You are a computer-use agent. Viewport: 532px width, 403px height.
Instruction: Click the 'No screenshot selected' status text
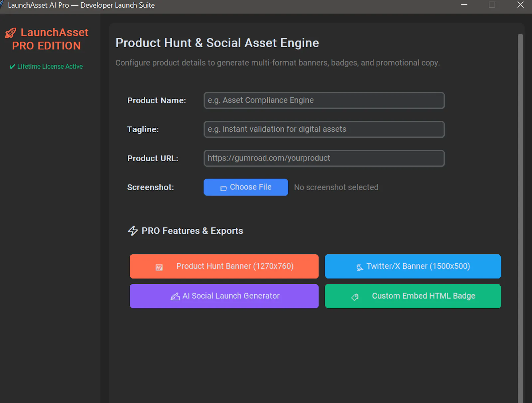point(336,188)
